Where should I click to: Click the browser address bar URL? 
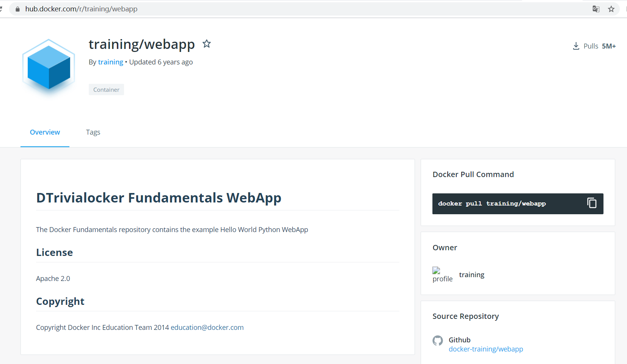coord(81,9)
